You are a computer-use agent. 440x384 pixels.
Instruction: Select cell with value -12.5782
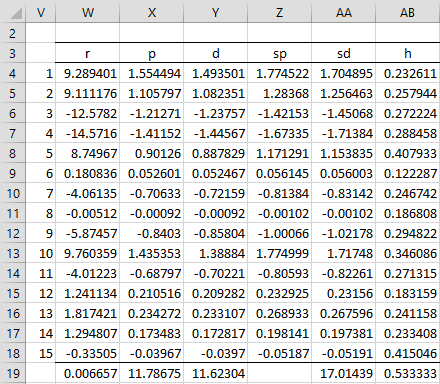coord(88,113)
